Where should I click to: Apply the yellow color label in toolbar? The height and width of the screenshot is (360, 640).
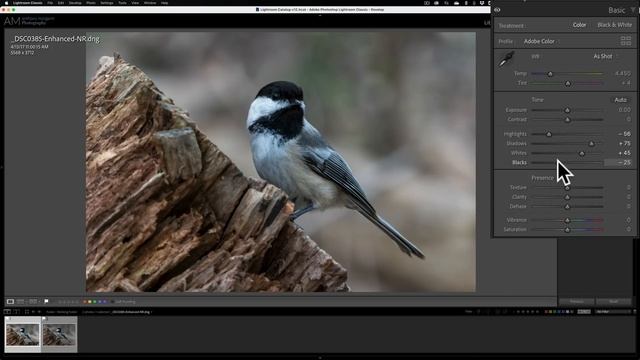(90, 302)
